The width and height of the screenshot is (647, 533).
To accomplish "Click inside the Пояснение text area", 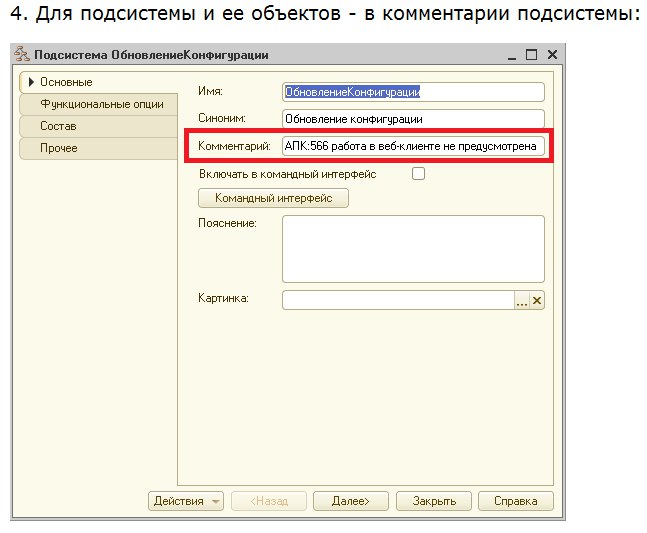I will coord(413,249).
